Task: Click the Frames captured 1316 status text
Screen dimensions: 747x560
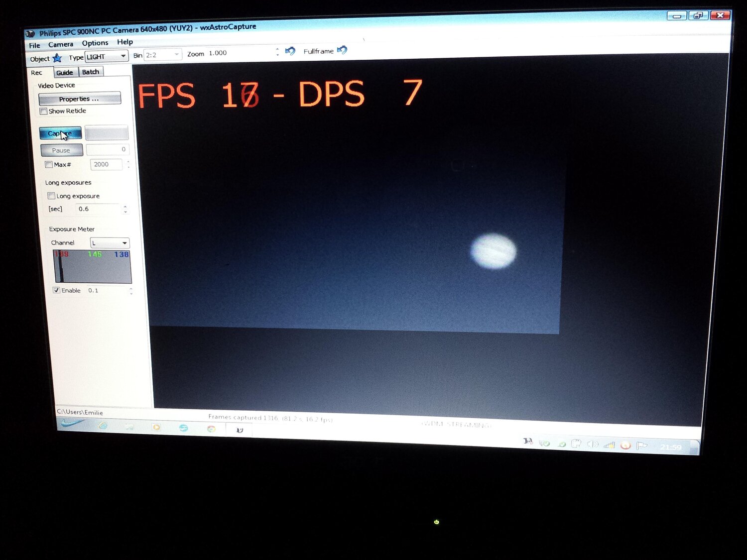Action: (x=270, y=419)
